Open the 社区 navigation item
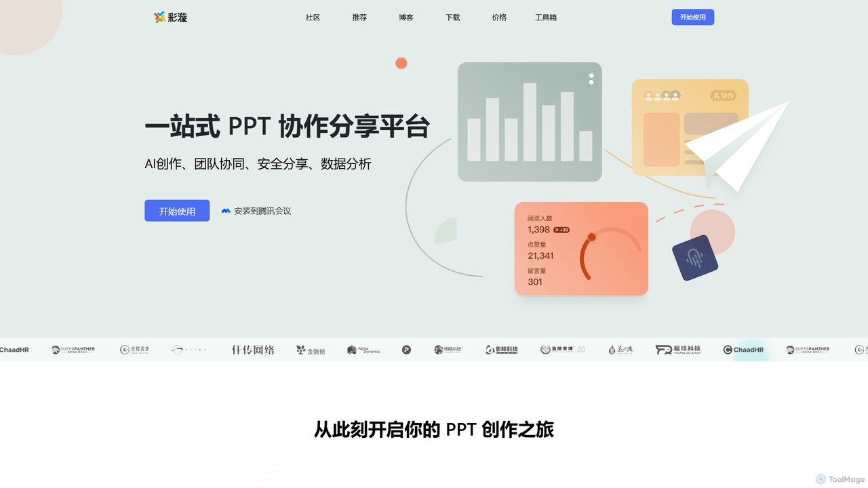The image size is (868, 488). pyautogui.click(x=313, y=18)
